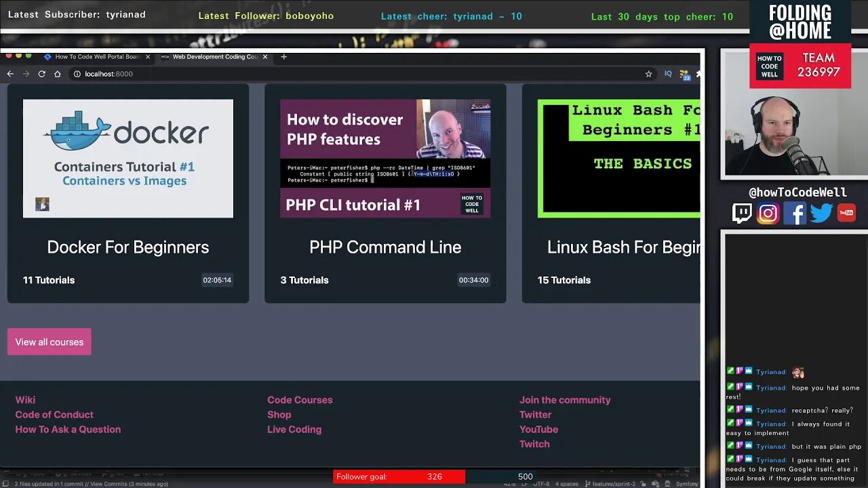Click the Join the community link
This screenshot has height=488, width=868.
565,400
